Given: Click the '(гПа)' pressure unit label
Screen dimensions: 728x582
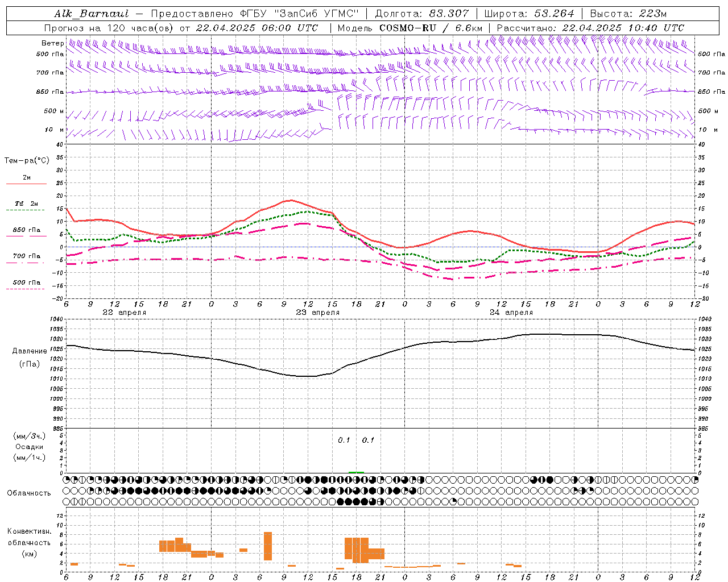Looking at the screenshot, I should pyautogui.click(x=30, y=364).
